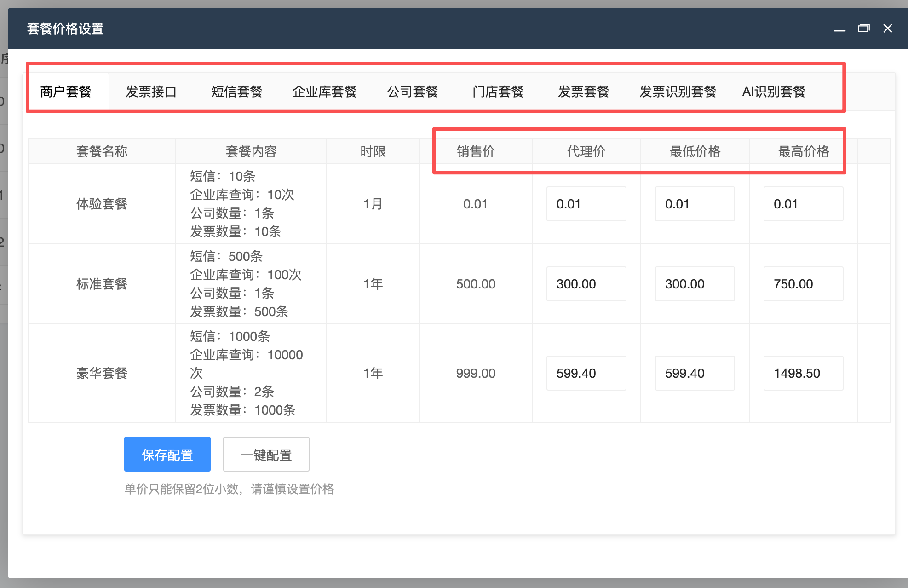The height and width of the screenshot is (588, 908).
Task: Close the 套餐价格设置 dialog
Action: [887, 29]
